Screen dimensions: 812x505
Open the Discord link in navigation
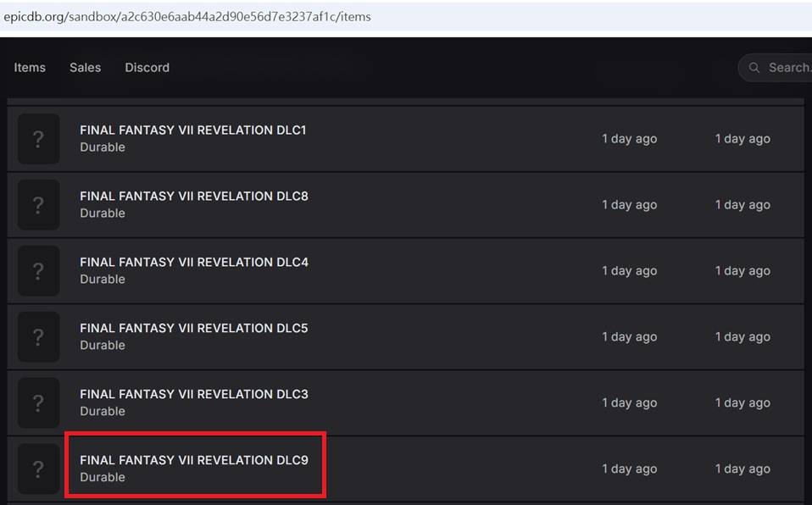pyautogui.click(x=147, y=68)
